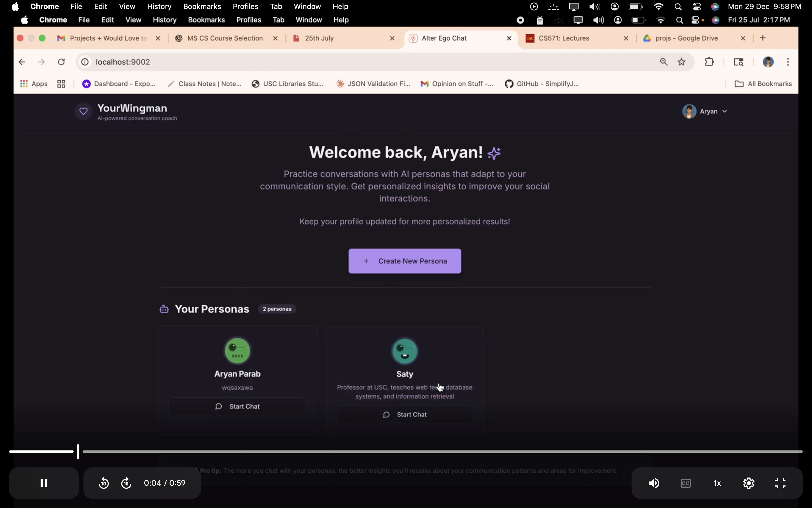This screenshot has height=508, width=812.
Task: Open the Profiles menu in the top menu bar
Action: 246,6
